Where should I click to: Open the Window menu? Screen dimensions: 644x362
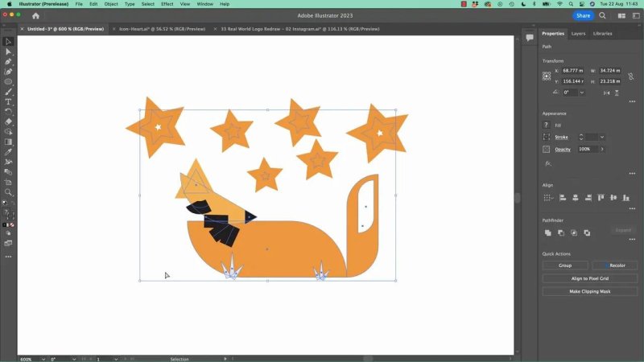[x=204, y=4]
